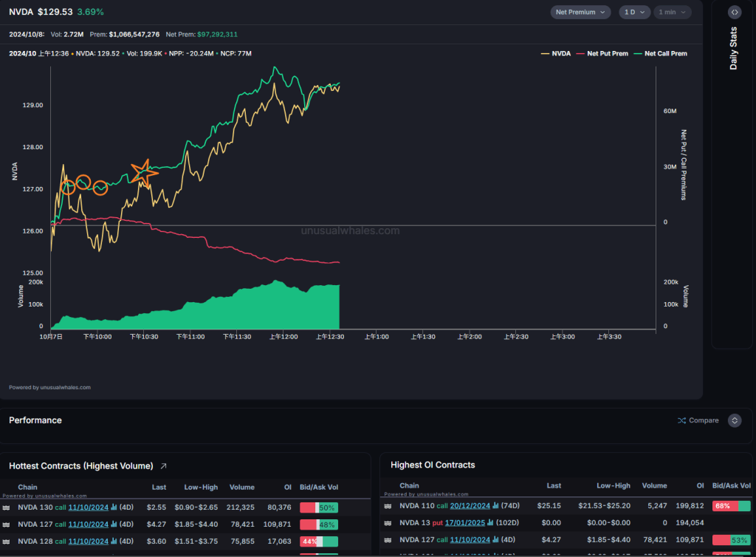Open the 1 min interval dropdown
Viewport: 756px width, 557px height.
672,12
